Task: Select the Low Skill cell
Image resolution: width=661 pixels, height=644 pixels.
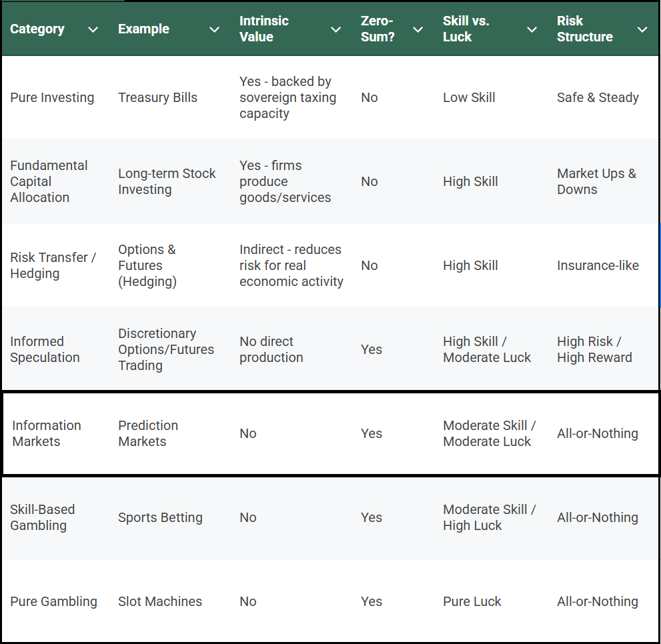Action: [469, 97]
